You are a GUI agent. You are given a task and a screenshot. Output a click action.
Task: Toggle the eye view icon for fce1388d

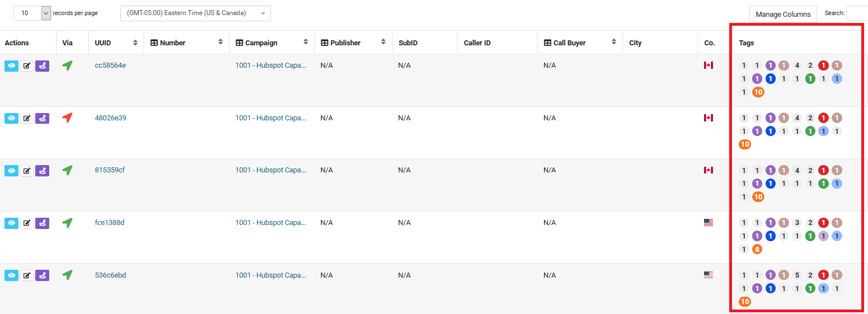[11, 223]
